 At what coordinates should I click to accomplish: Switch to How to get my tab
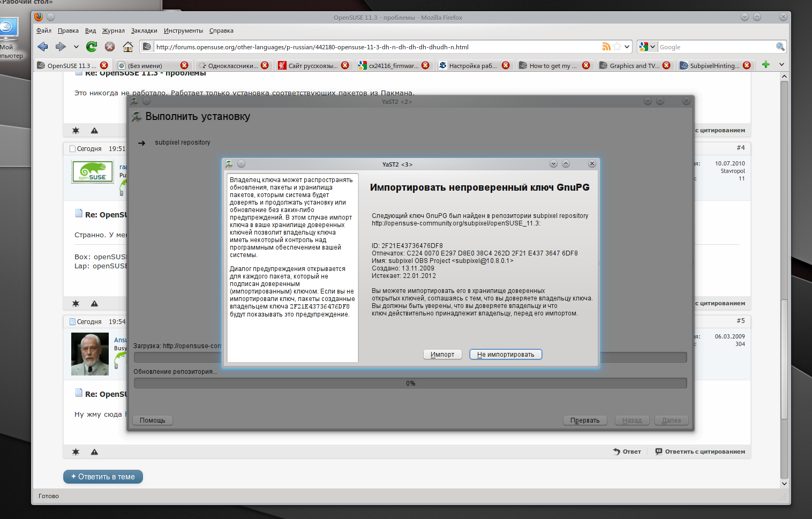pyautogui.click(x=553, y=65)
